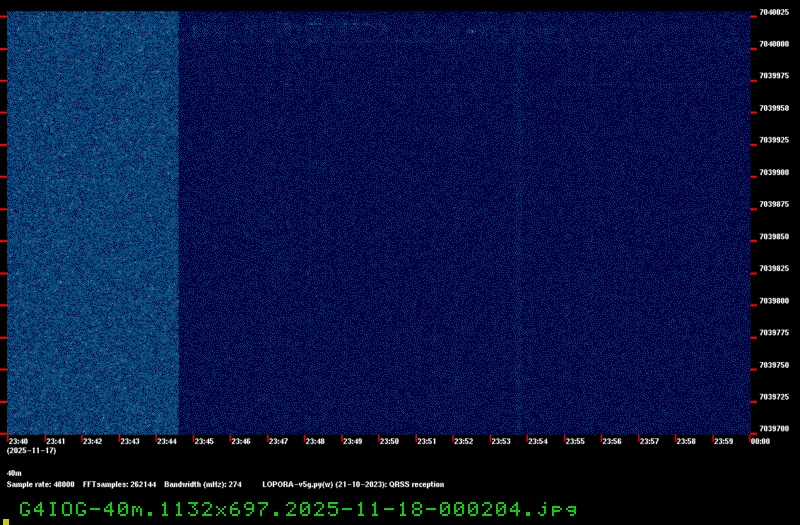Image resolution: width=800 pixels, height=525 pixels.
Task: Click the 23:40 time axis label
Action: click(x=18, y=441)
